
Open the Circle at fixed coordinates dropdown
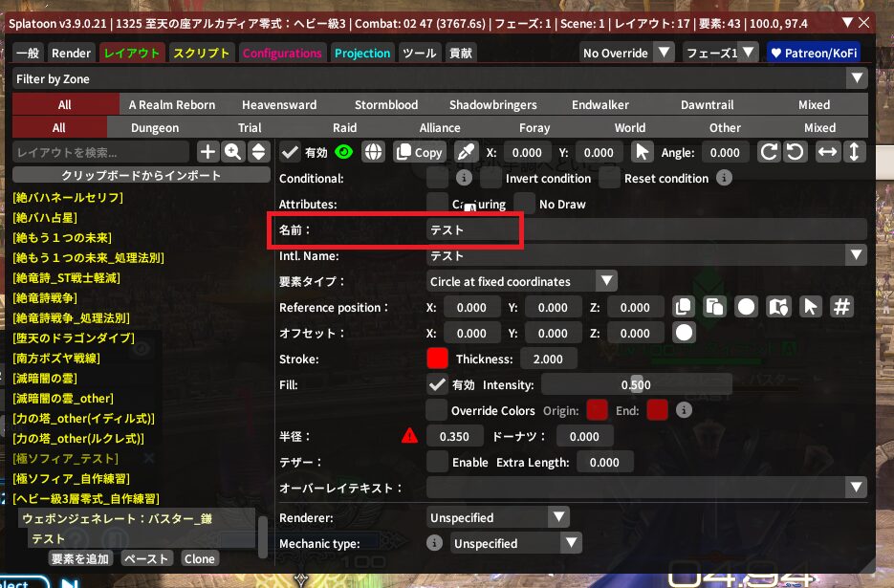pyautogui.click(x=522, y=281)
